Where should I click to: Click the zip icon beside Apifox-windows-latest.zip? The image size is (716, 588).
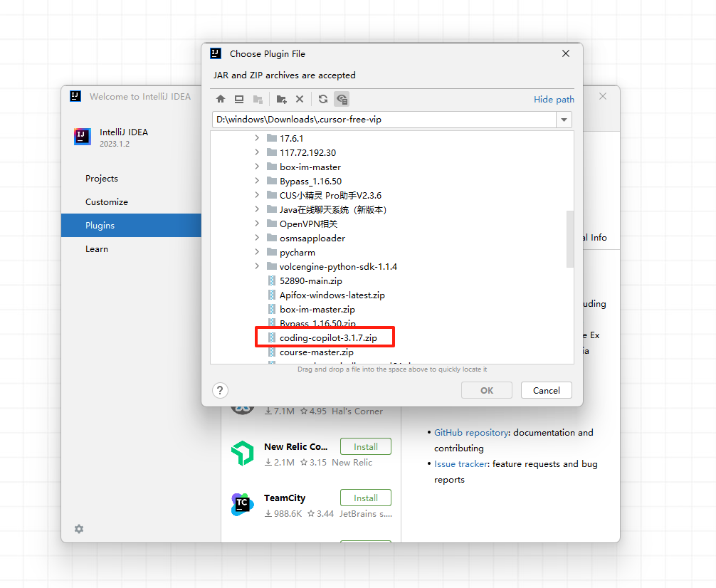point(272,295)
